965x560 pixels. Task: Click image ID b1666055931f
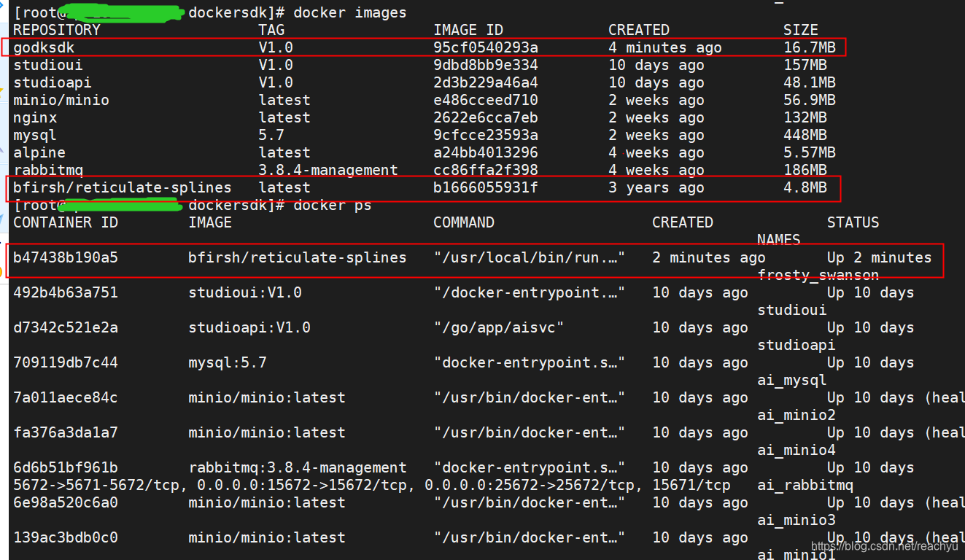[486, 187]
